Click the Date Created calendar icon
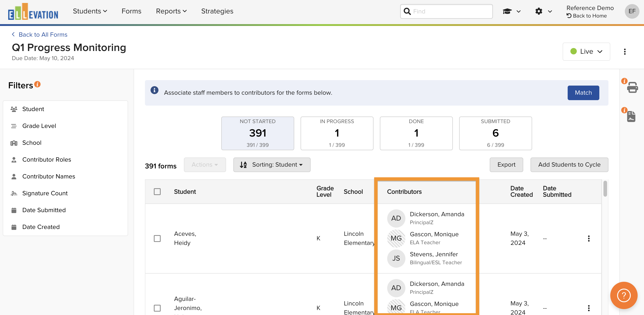Viewport: 644px width, 315px height. (14, 227)
